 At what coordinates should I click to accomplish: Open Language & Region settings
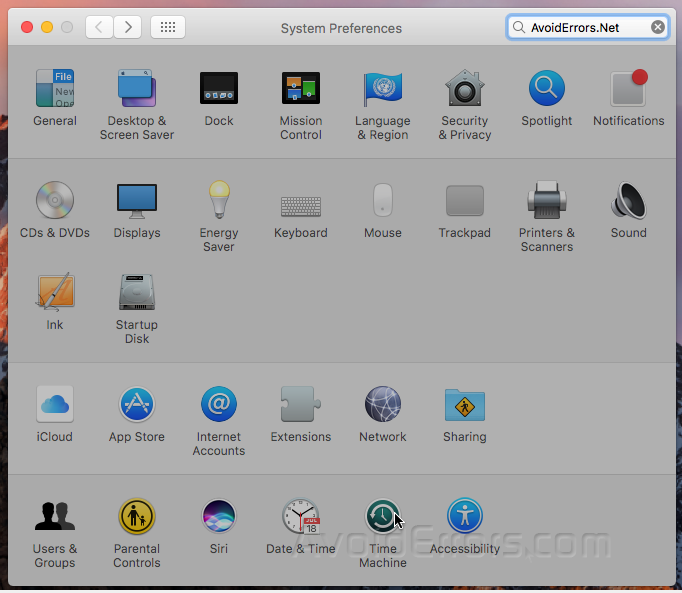point(382,90)
